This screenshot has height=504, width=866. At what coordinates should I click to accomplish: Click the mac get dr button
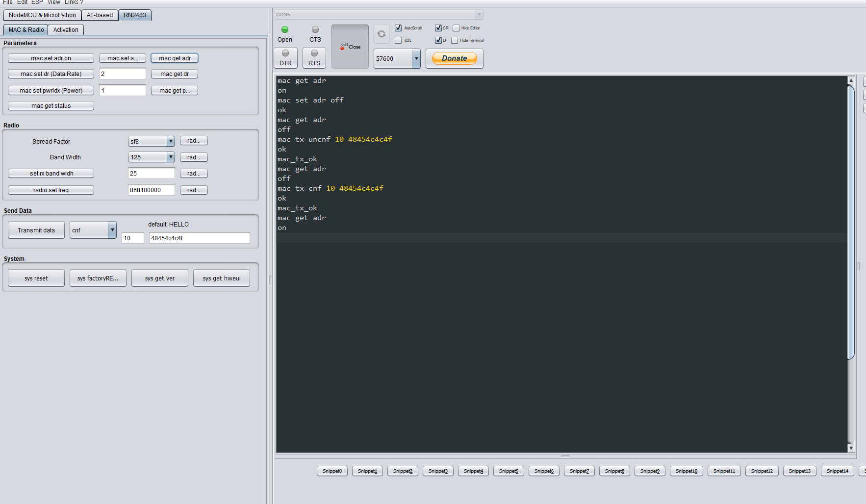175,74
